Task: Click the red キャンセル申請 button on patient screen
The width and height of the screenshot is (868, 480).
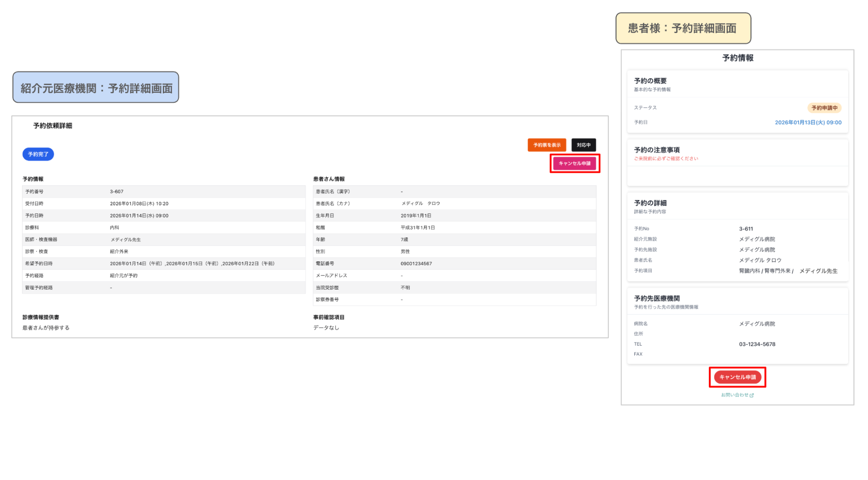Action: pyautogui.click(x=737, y=377)
